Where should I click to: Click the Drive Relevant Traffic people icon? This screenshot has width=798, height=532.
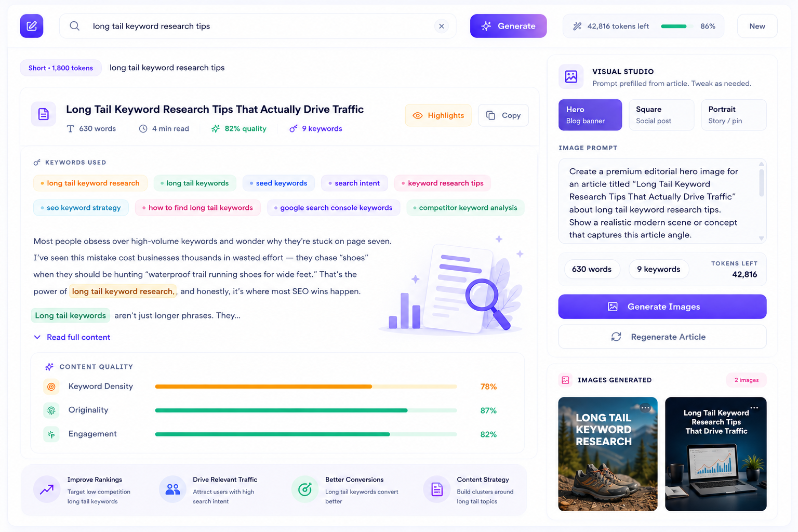[172, 489]
